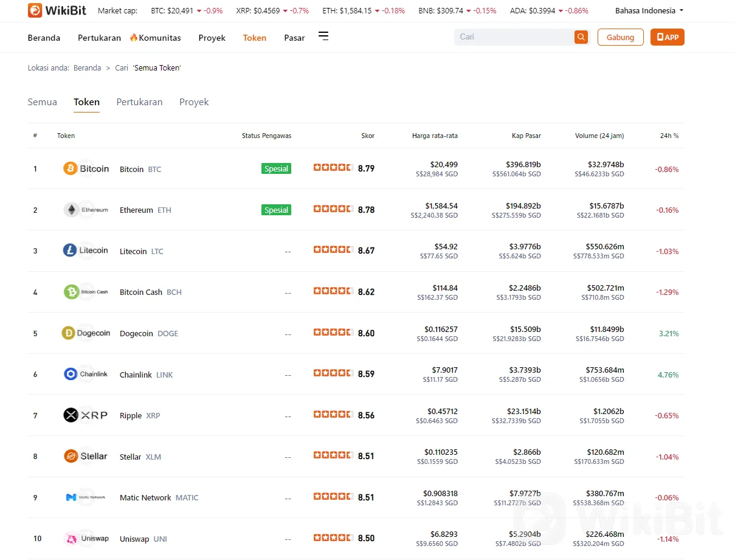Click the XRP $0.4569 ticker in the top bar
735x560 pixels.
(272, 11)
